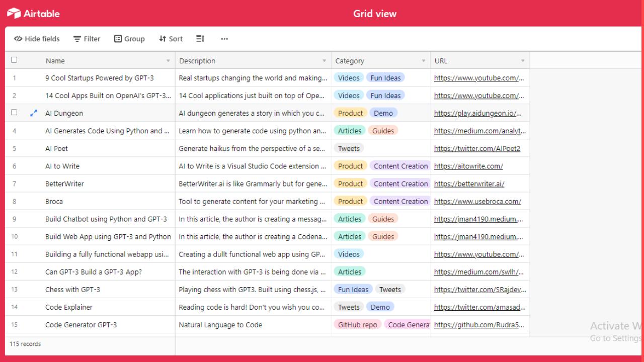Click the Tweets tag in AI Poet row
Screen dimensions: 644x362
(x=349, y=148)
